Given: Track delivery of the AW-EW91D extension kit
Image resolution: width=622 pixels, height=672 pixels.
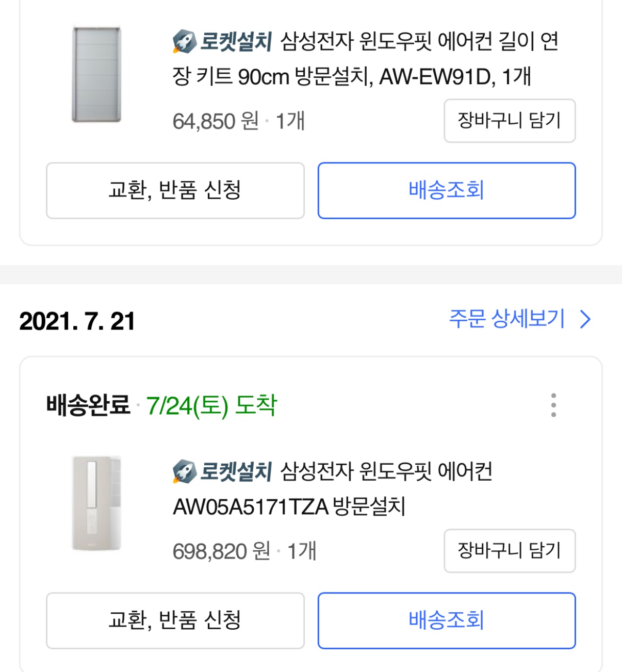Looking at the screenshot, I should (446, 190).
